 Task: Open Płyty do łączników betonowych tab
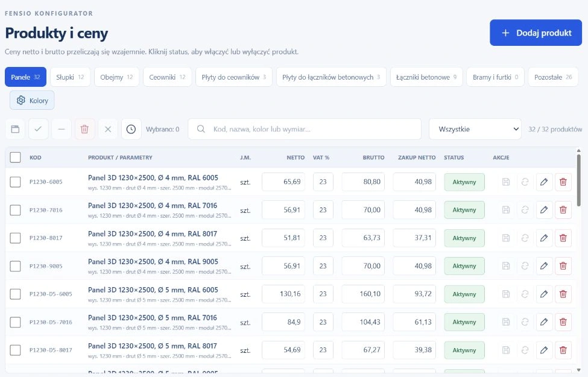click(x=331, y=77)
